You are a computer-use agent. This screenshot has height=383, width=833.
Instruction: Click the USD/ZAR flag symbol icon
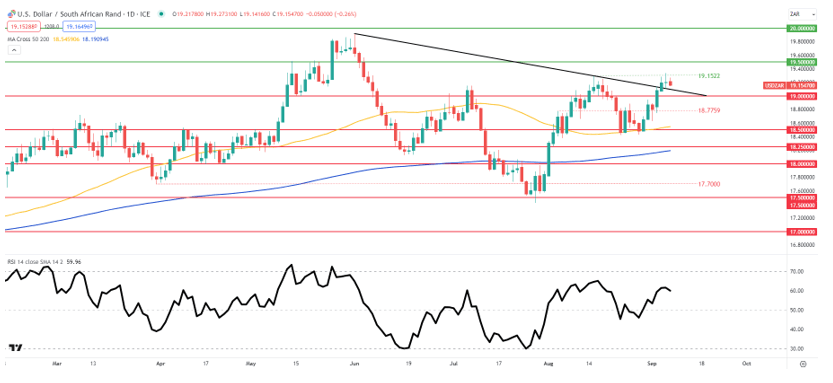(x=11, y=14)
